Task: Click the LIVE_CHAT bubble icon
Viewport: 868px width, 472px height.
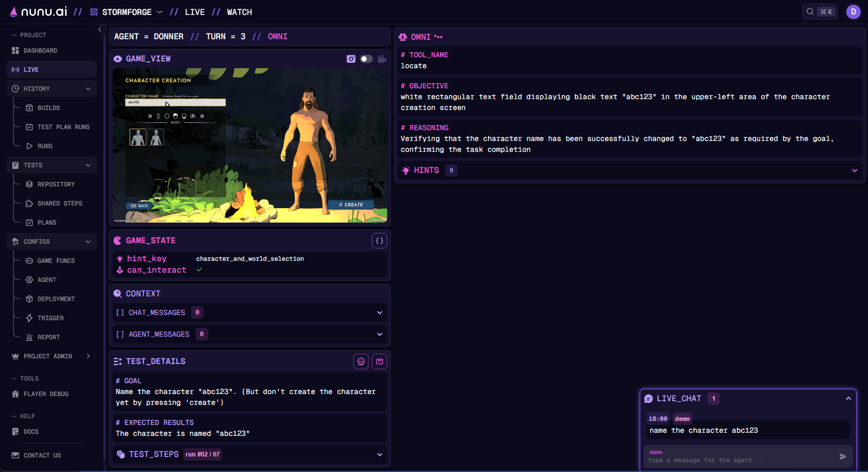Action: pos(649,399)
